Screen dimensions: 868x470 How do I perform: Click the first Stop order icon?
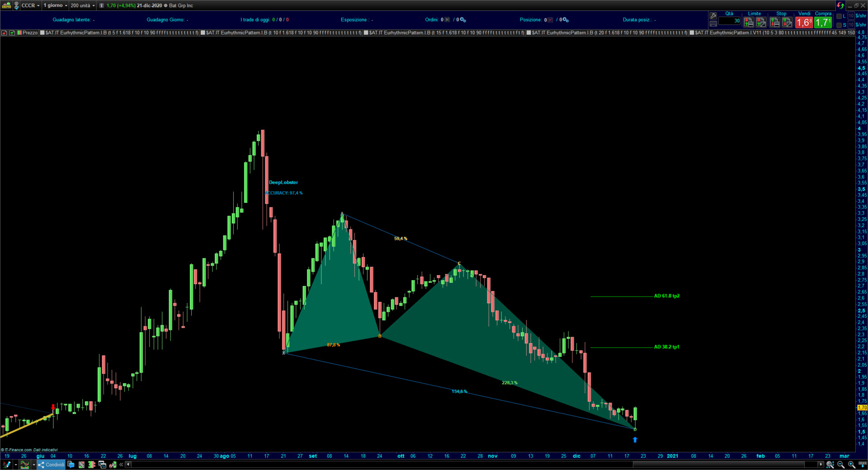pos(775,22)
